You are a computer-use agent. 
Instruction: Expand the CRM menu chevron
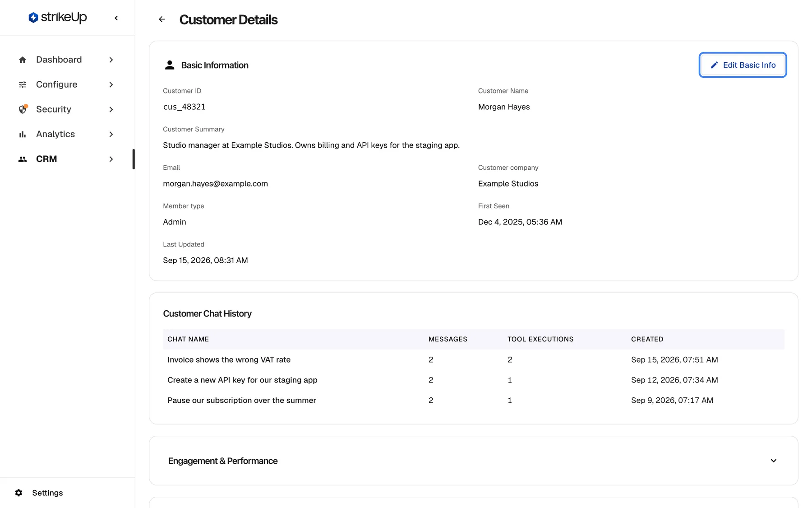pyautogui.click(x=111, y=159)
